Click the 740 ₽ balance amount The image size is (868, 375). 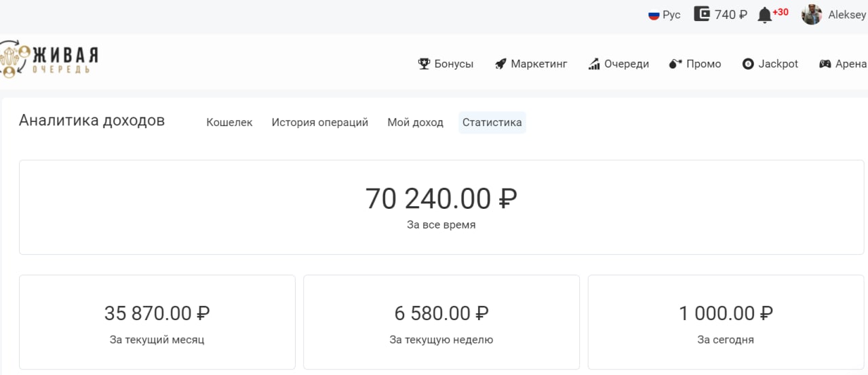click(731, 15)
